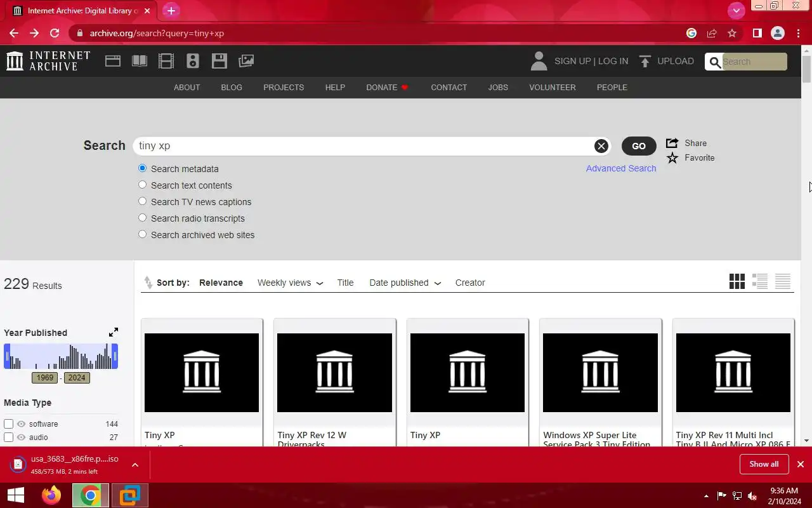The image size is (812, 508).
Task: Select Search TV news captions option
Action: (x=142, y=201)
